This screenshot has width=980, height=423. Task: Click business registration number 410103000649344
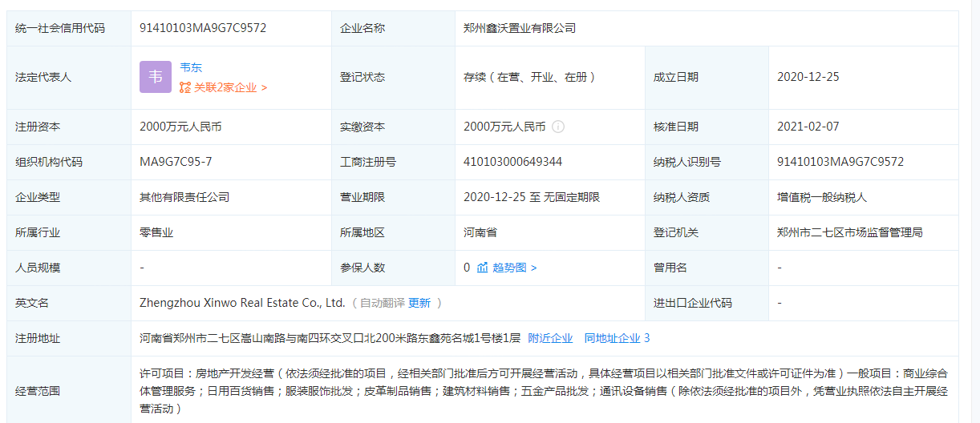pos(512,162)
